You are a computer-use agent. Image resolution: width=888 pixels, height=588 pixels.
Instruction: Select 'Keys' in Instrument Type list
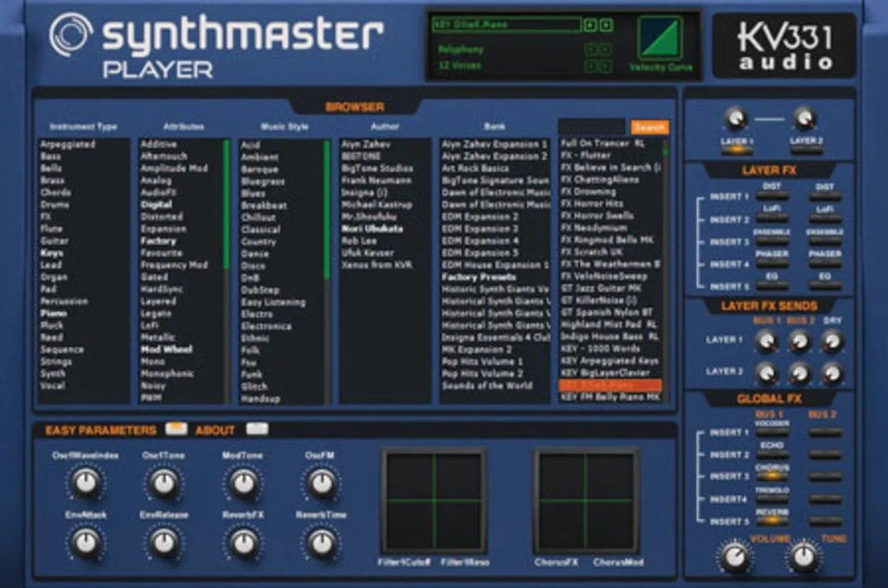click(x=51, y=253)
